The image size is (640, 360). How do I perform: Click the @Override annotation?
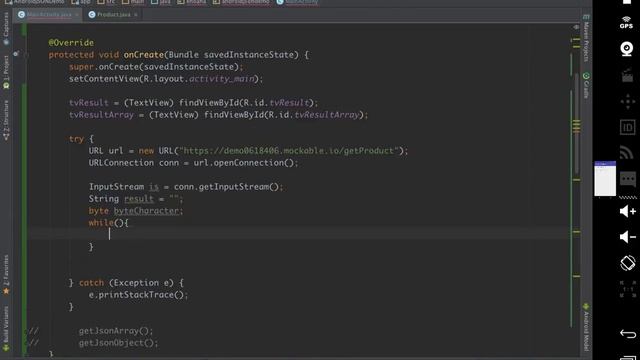pos(71,42)
